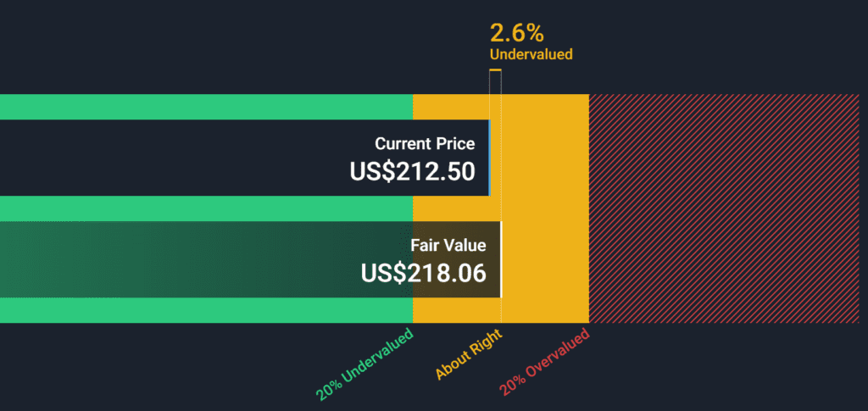The height and width of the screenshot is (411, 868).
Task: Click the About Right axis label
Action: [x=468, y=354]
